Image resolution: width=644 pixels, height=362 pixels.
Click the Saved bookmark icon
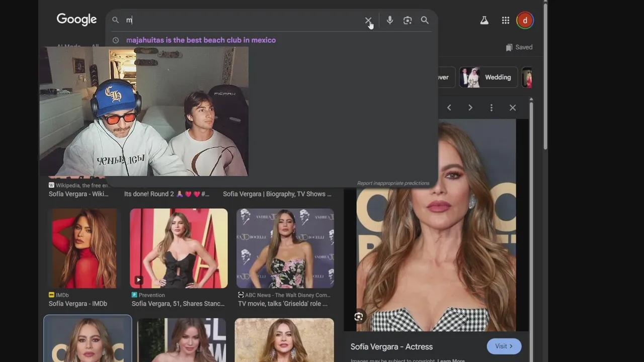(x=509, y=47)
